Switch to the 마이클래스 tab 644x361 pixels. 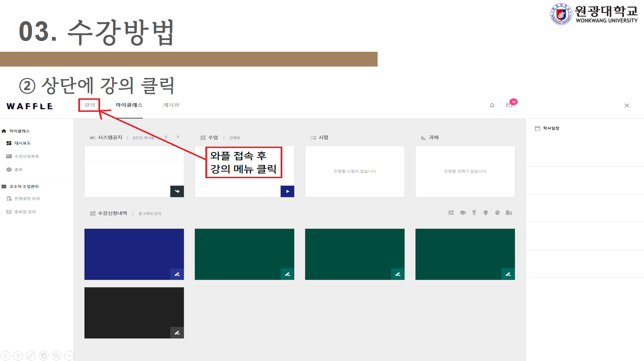click(x=129, y=105)
